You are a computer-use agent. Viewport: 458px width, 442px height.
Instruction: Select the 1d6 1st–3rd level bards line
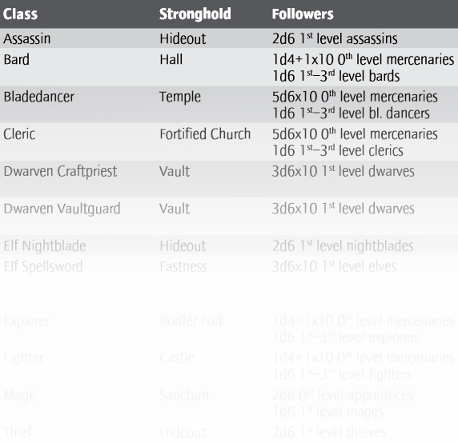[336, 76]
